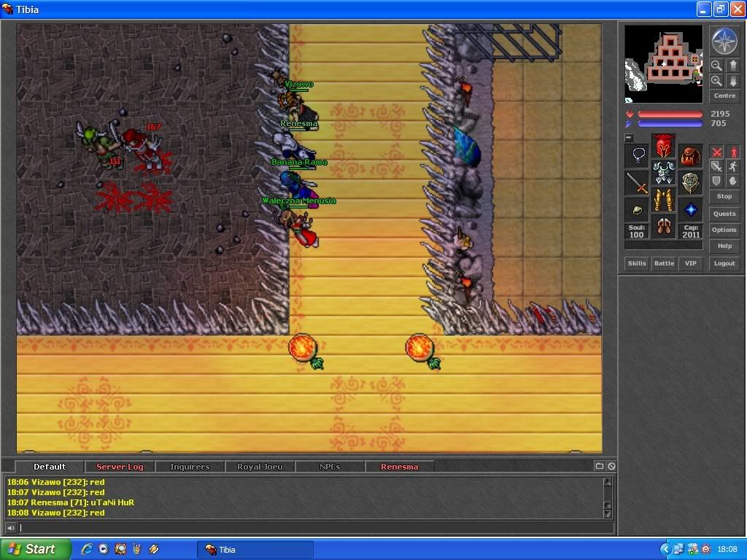Viewport: 747px width, 560px height.
Task: Zoom in the minimap
Action: [x=716, y=81]
